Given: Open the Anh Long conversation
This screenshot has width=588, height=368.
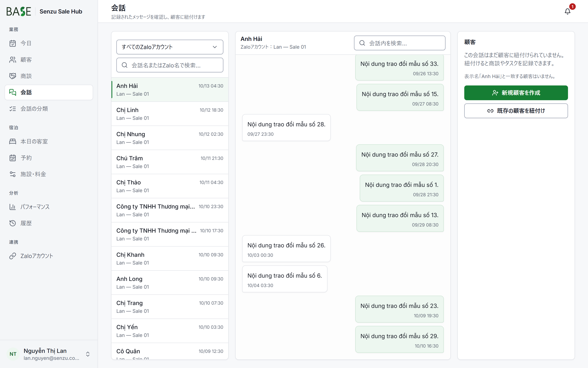Looking at the screenshot, I should pyautogui.click(x=170, y=283).
